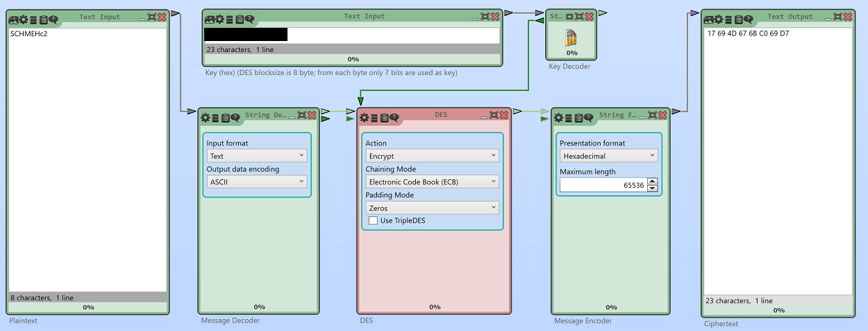The image size is (868, 331).
Task: Click the DES ciphertext output connector arrow
Action: point(517,111)
